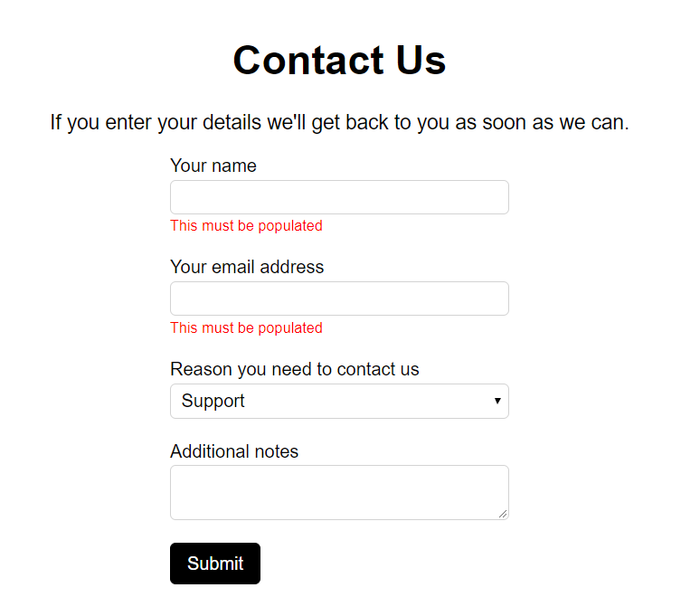This screenshot has width=681, height=616.
Task: Open the contact reason dropdown
Action: click(339, 401)
